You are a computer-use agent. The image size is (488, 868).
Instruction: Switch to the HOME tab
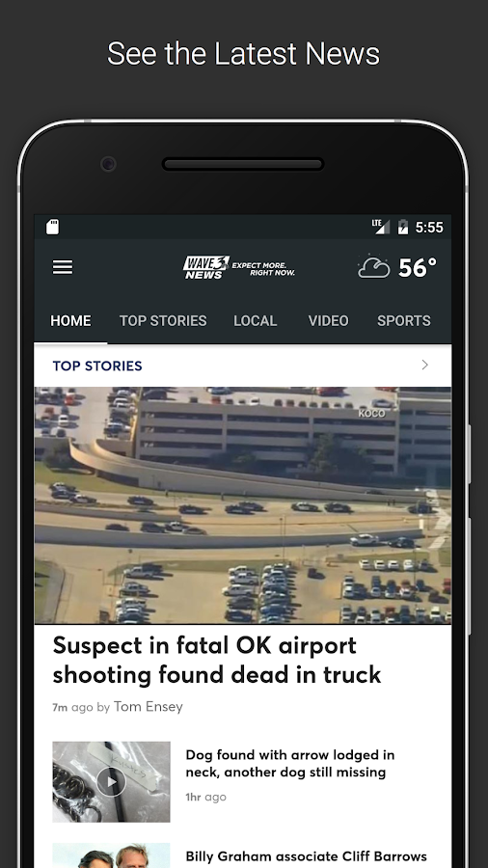pyautogui.click(x=70, y=321)
